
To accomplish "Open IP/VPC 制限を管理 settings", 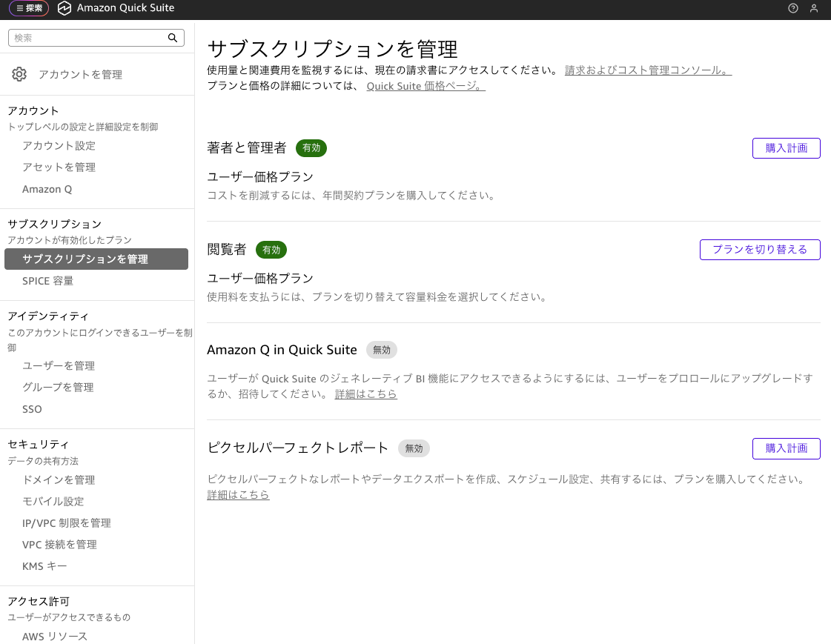I will click(x=67, y=523).
